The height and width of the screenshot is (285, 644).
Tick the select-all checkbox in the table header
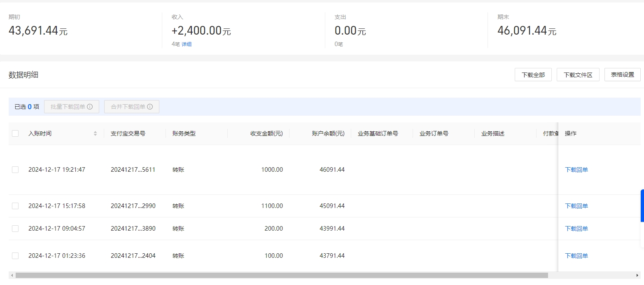(15, 133)
